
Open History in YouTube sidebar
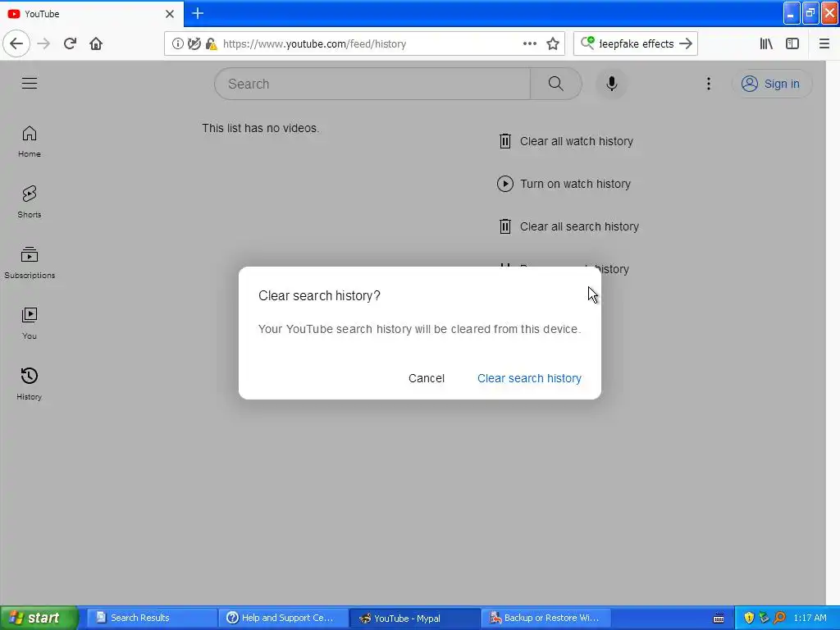[x=30, y=384]
